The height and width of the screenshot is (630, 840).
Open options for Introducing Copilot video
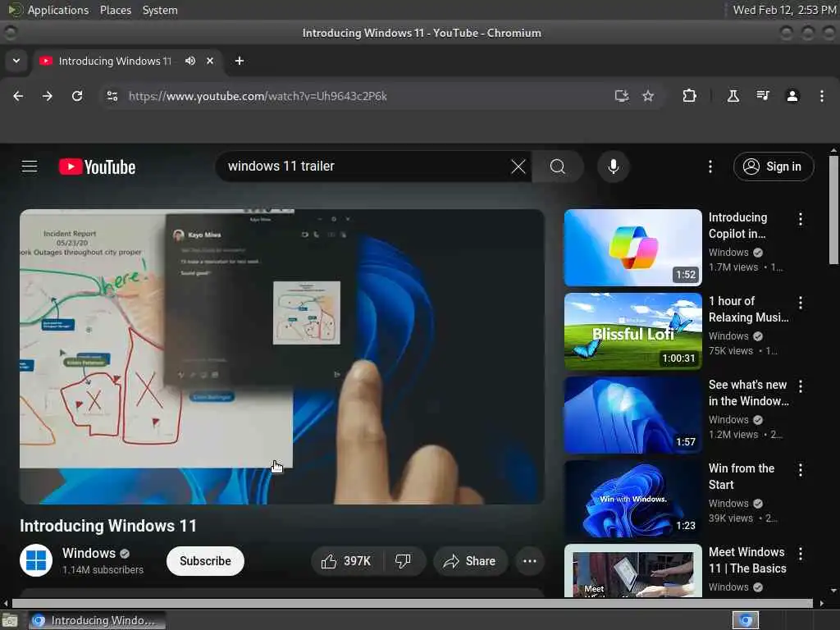pos(801,218)
